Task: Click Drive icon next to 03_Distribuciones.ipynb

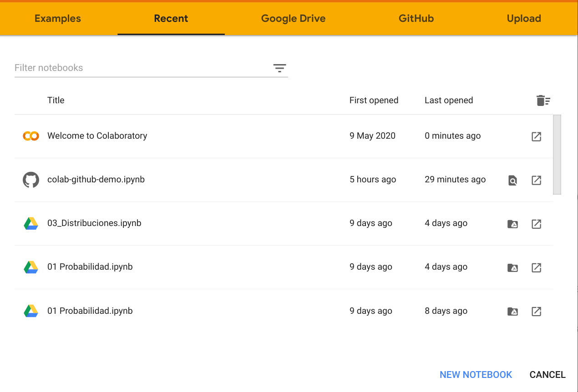Action: [x=31, y=223]
